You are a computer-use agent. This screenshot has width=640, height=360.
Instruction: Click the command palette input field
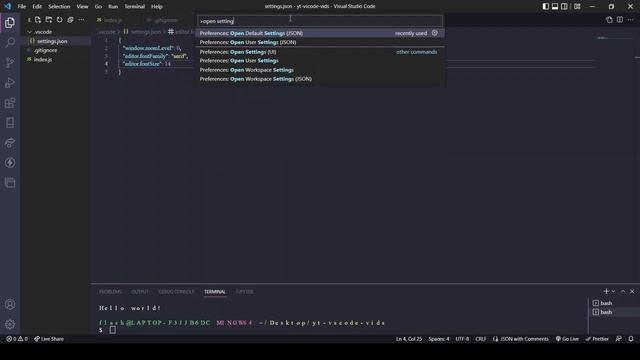[320, 21]
